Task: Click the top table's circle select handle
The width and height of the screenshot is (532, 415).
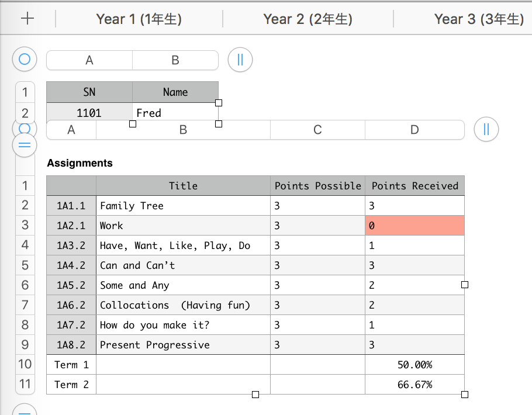Action: tap(25, 59)
